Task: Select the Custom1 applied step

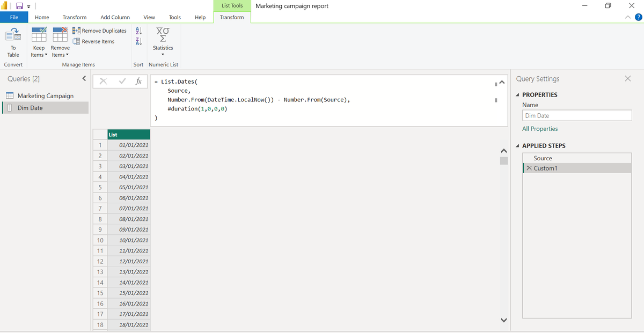Action: click(577, 168)
